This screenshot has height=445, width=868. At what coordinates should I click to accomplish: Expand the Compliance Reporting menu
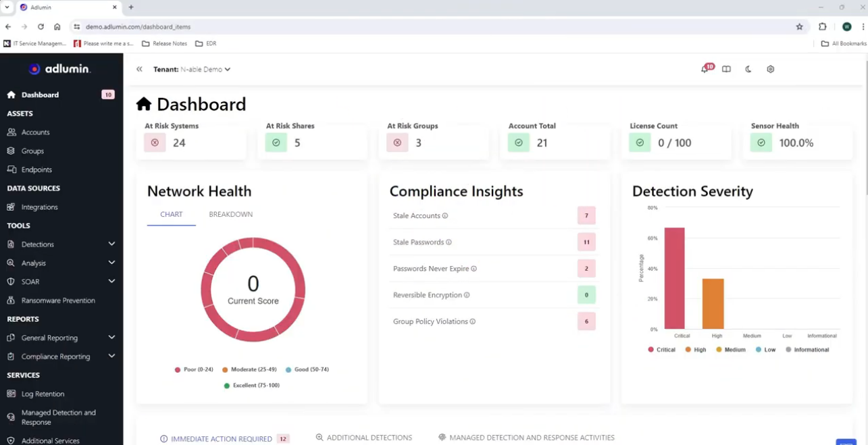pos(111,357)
